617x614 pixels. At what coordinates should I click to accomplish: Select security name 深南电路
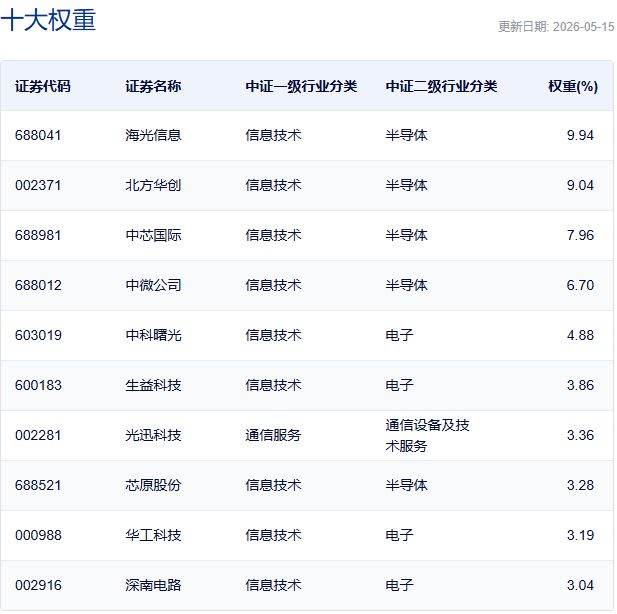point(153,585)
